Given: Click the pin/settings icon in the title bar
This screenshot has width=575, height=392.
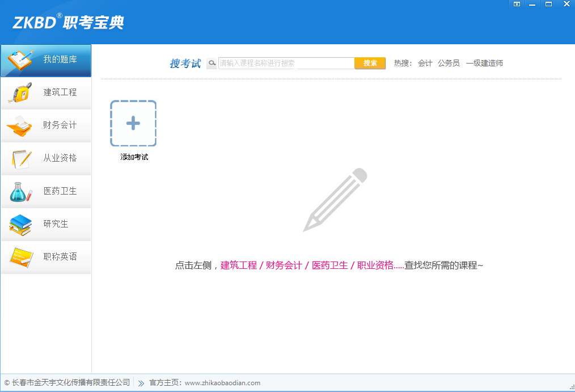Looking at the screenshot, I should 516,4.
